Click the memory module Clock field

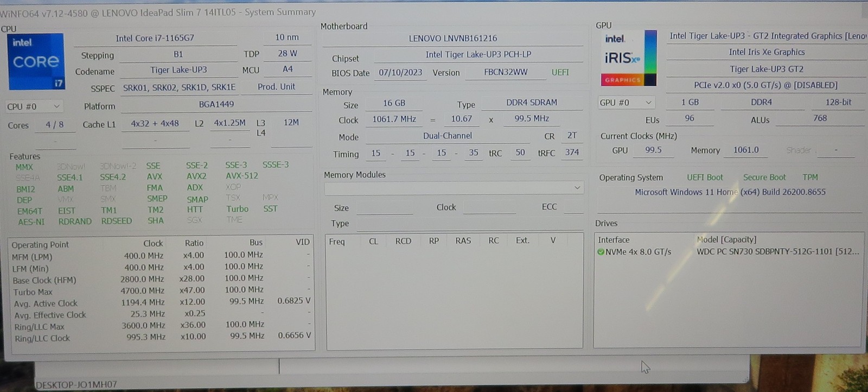489,207
